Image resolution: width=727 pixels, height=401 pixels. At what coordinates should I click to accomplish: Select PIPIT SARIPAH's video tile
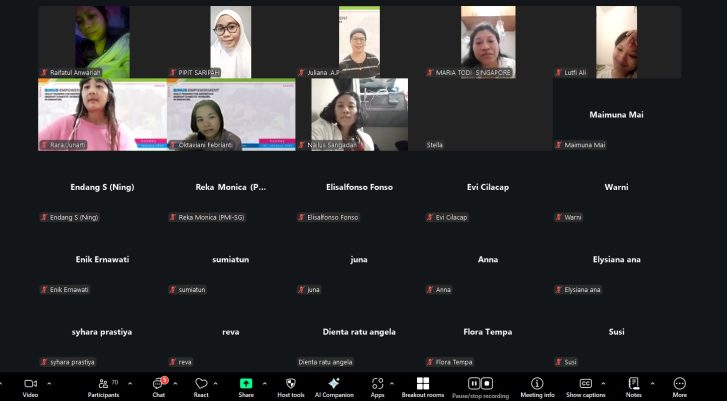click(230, 42)
